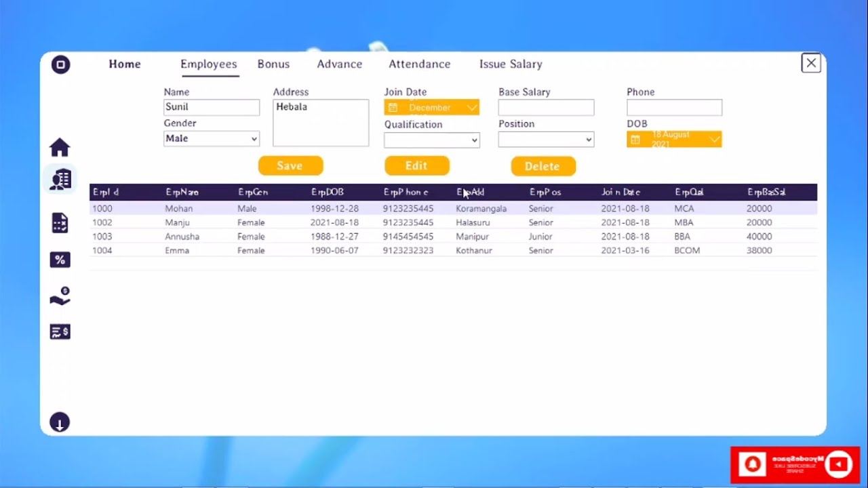868x488 pixels.
Task: Click the MCA qualification cell
Action: tap(684, 209)
